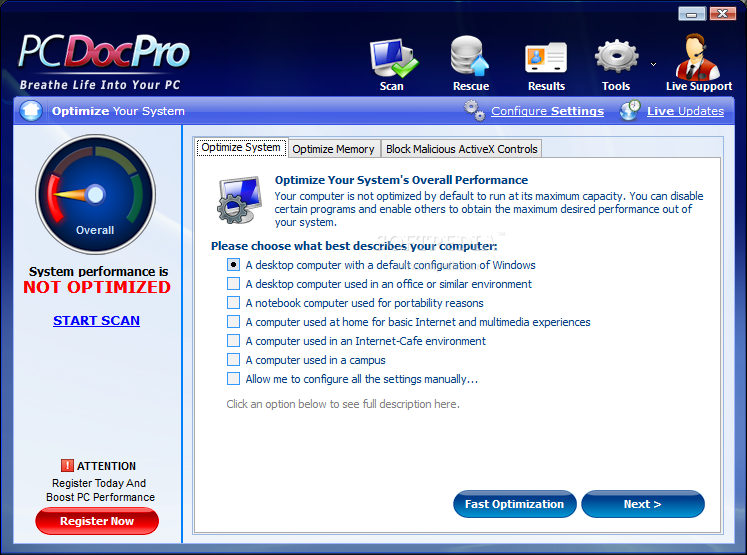The width and height of the screenshot is (747, 555).
Task: Expand the Tools dropdown chevron
Action: (x=654, y=64)
